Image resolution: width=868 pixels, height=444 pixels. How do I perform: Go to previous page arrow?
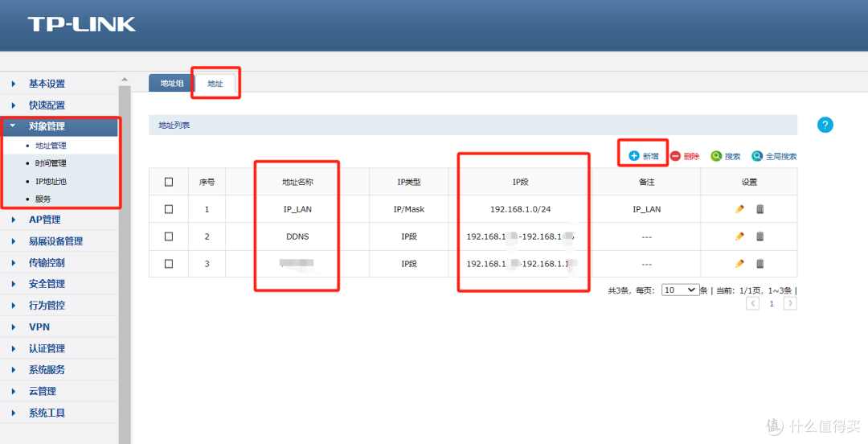(x=752, y=303)
